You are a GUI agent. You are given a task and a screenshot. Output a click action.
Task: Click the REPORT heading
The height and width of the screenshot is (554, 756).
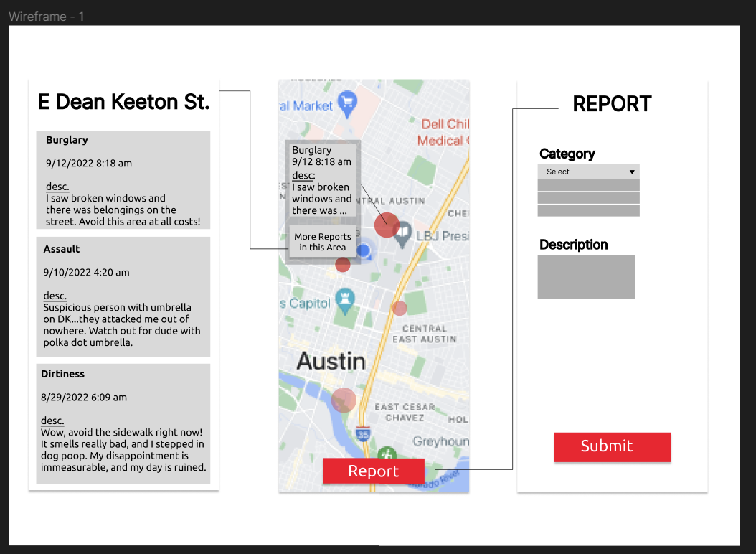pos(612,104)
